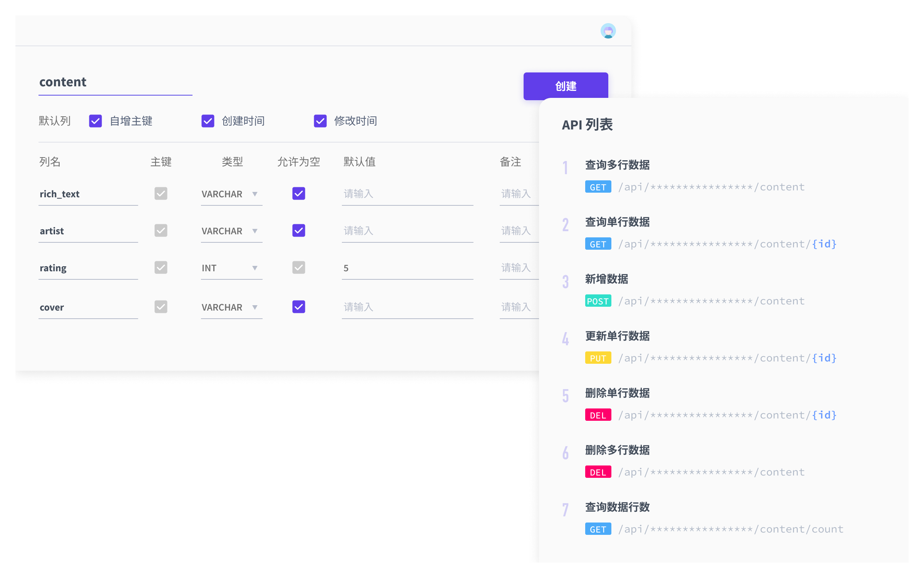Open the VARCHAR dropdown for cover
Image resolution: width=924 pixels, height=578 pixels.
[231, 307]
